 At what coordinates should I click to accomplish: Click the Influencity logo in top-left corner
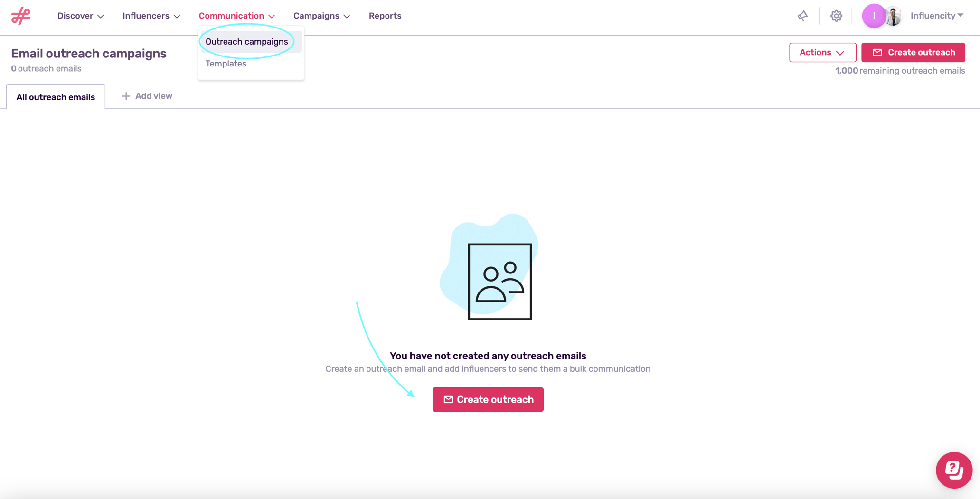tap(20, 16)
